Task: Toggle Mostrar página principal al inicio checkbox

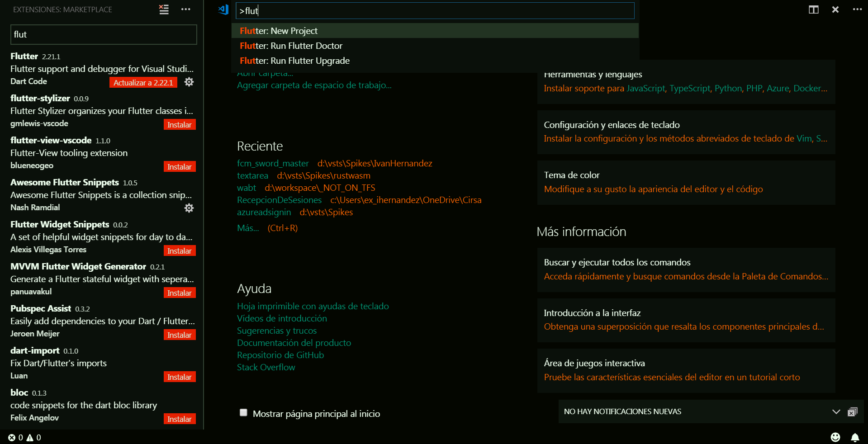Action: pyautogui.click(x=243, y=413)
